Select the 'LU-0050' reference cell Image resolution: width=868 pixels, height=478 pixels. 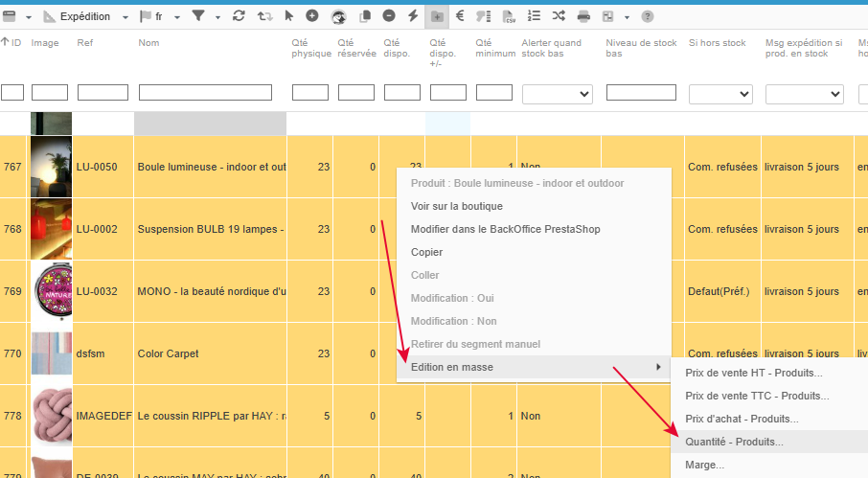(103, 167)
